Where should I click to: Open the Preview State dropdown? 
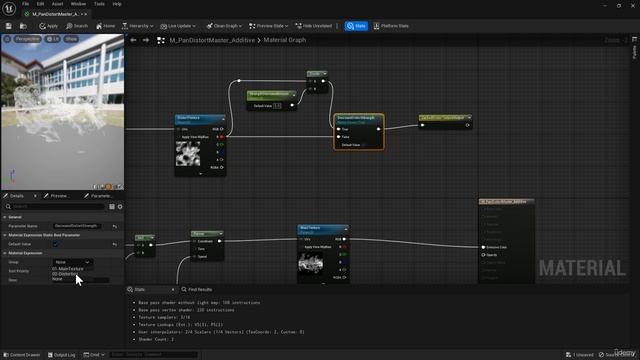(x=269, y=26)
